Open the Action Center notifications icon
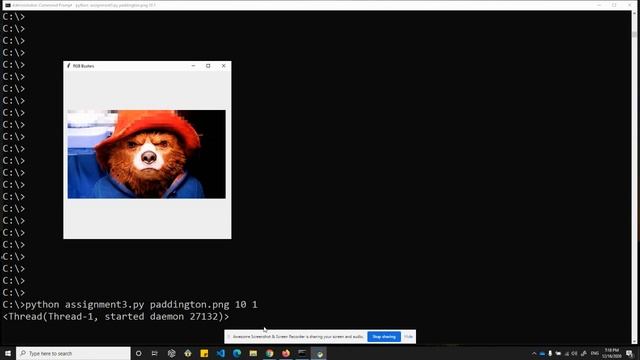This screenshot has width=640, height=360. tap(629, 353)
